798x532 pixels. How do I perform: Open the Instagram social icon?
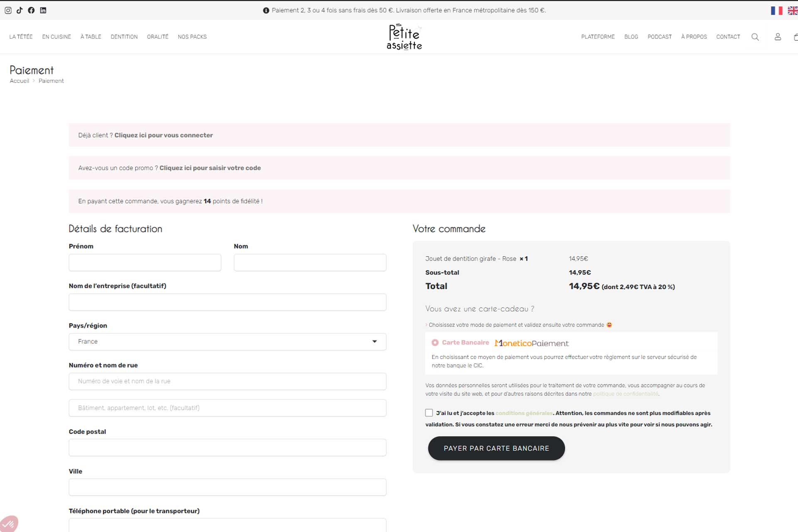(x=8, y=10)
